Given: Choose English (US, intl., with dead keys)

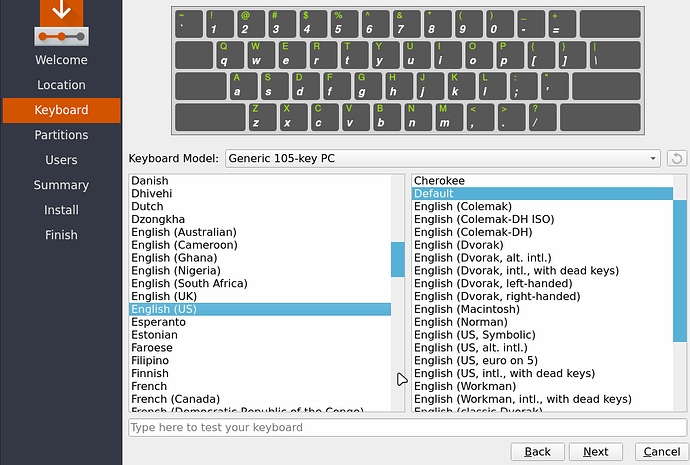Looking at the screenshot, I should tap(542, 373).
